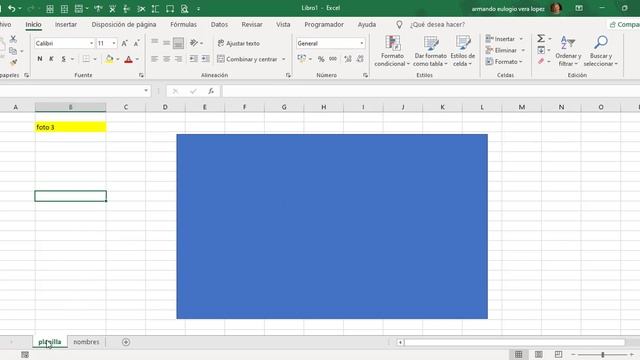Toggle italic formatting (K)
The width and height of the screenshot is (640, 360).
click(51, 59)
